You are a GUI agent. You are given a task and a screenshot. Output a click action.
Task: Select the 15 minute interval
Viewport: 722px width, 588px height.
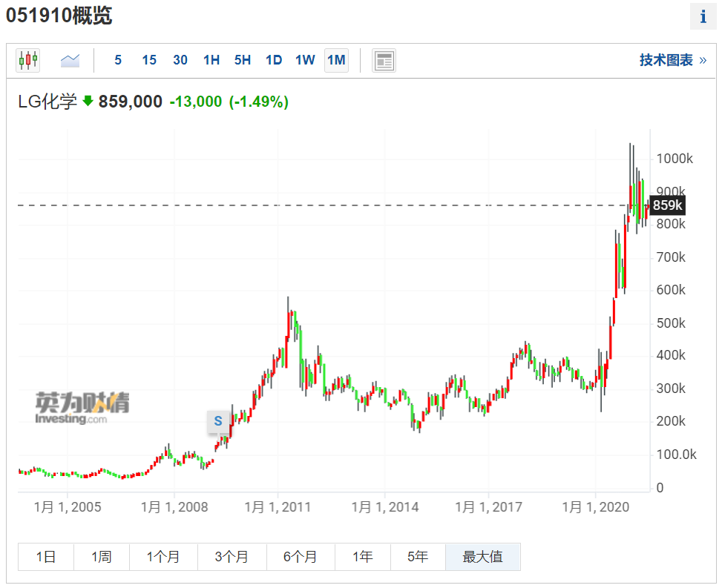(149, 60)
